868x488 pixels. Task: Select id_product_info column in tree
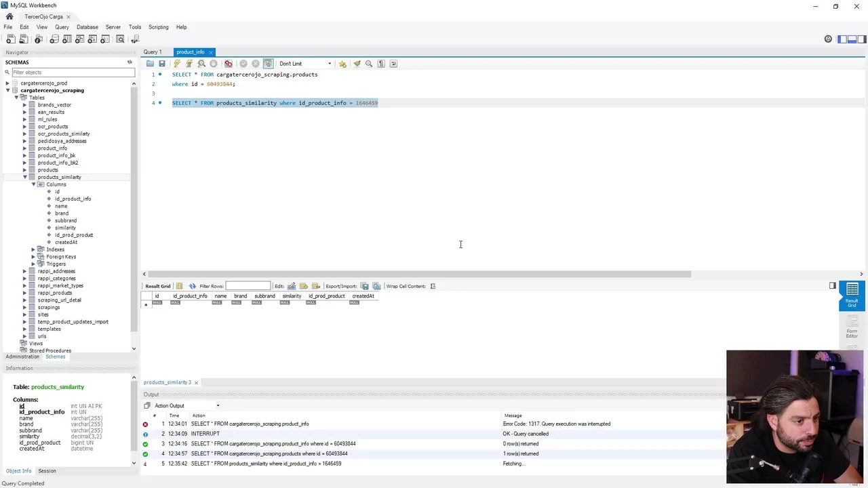73,199
